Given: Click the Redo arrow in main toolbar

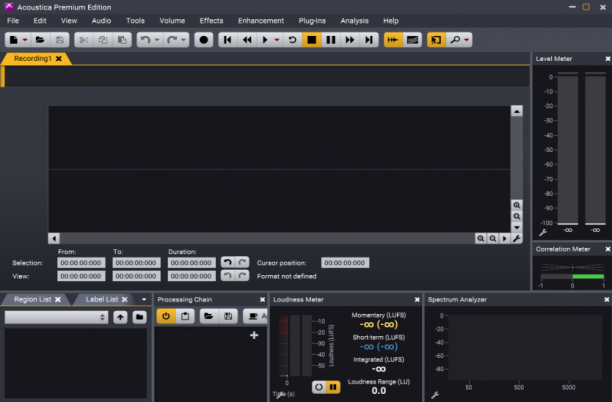Looking at the screenshot, I should [x=172, y=40].
